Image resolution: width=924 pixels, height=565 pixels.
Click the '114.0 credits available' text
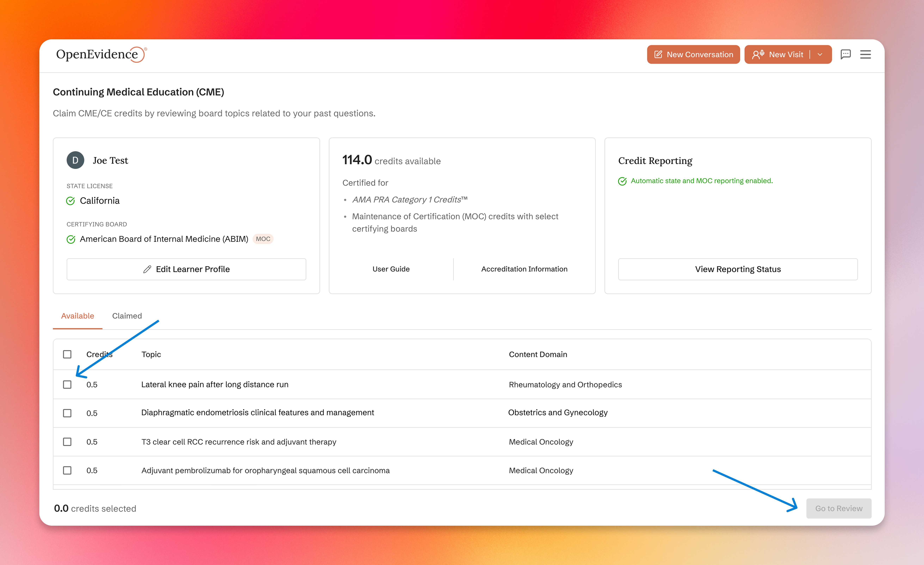[x=391, y=160]
